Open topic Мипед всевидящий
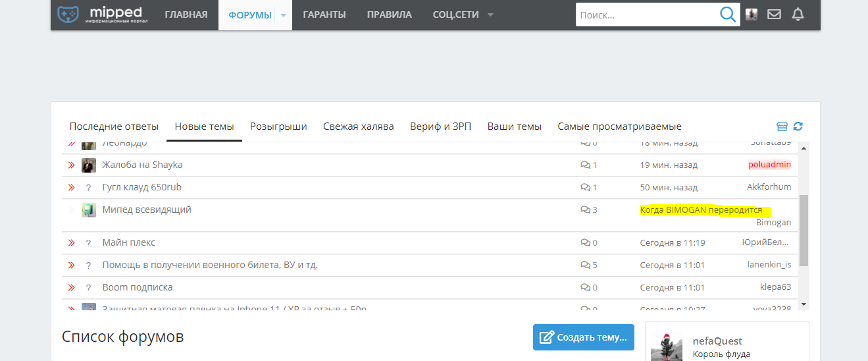This screenshot has width=868, height=361. pos(147,209)
